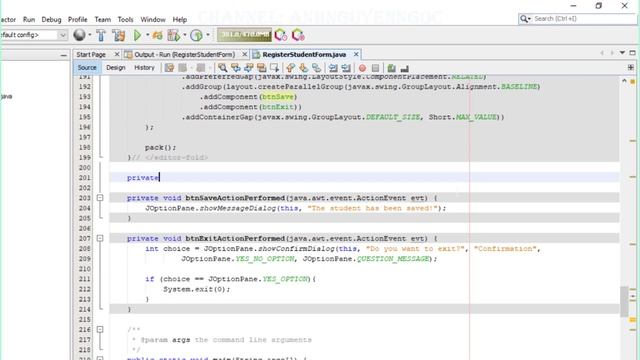
Task: Open dropdown arrow next to Run Project
Action: (x=147, y=35)
